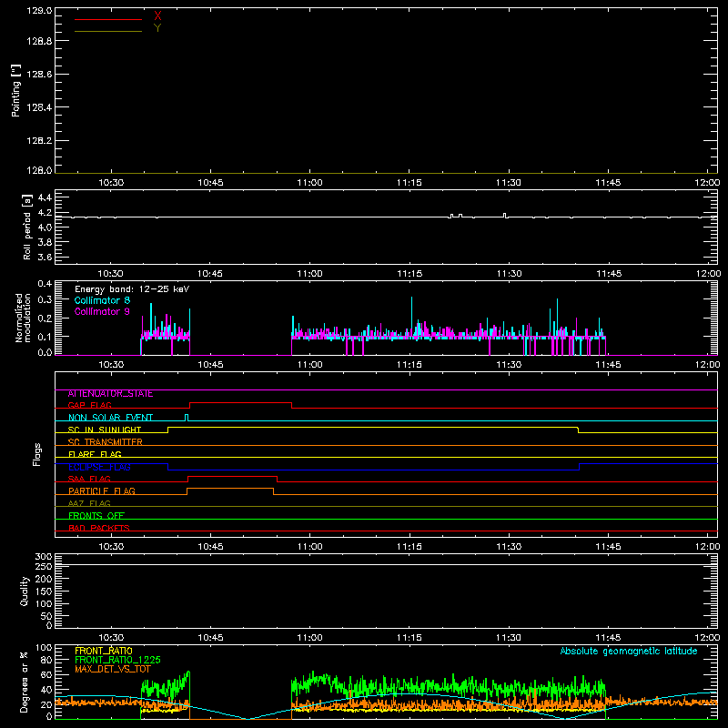Click the AAZ_FLAG label
The image size is (728, 728).
(x=89, y=503)
